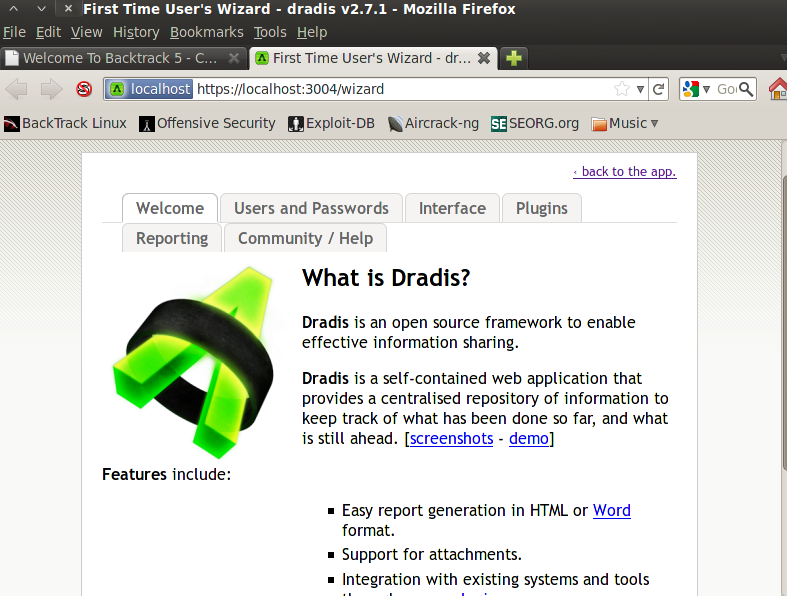This screenshot has width=787, height=596.
Task: Open the demo link
Action: pyautogui.click(x=529, y=438)
